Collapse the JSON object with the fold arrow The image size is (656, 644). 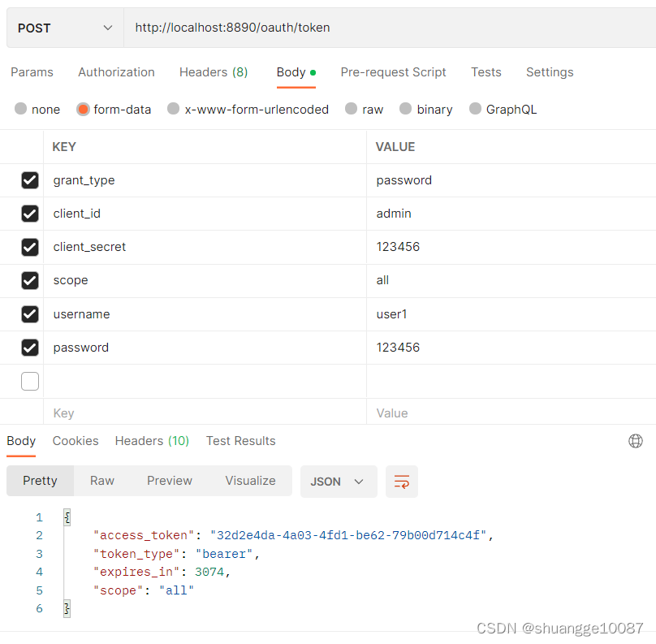click(67, 516)
